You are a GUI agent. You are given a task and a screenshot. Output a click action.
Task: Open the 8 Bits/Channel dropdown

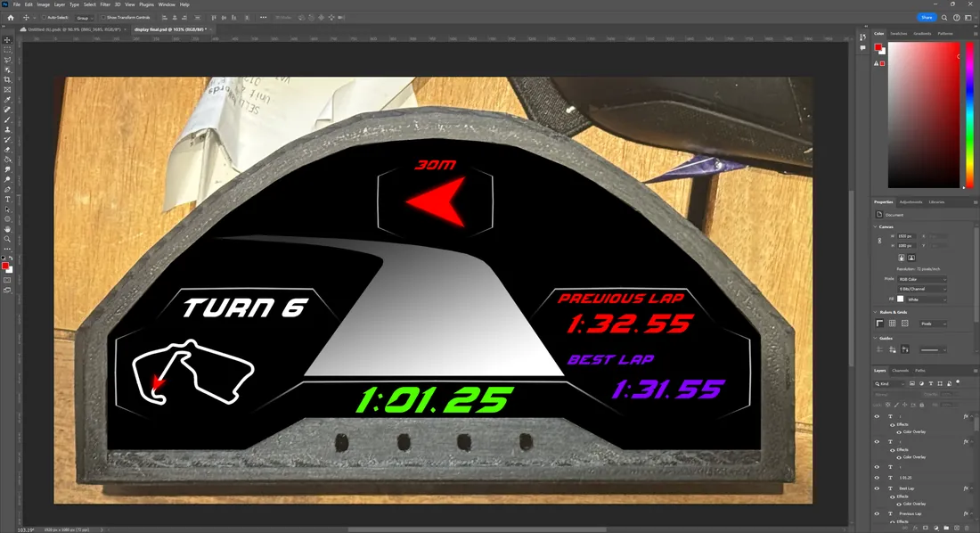[x=922, y=289]
